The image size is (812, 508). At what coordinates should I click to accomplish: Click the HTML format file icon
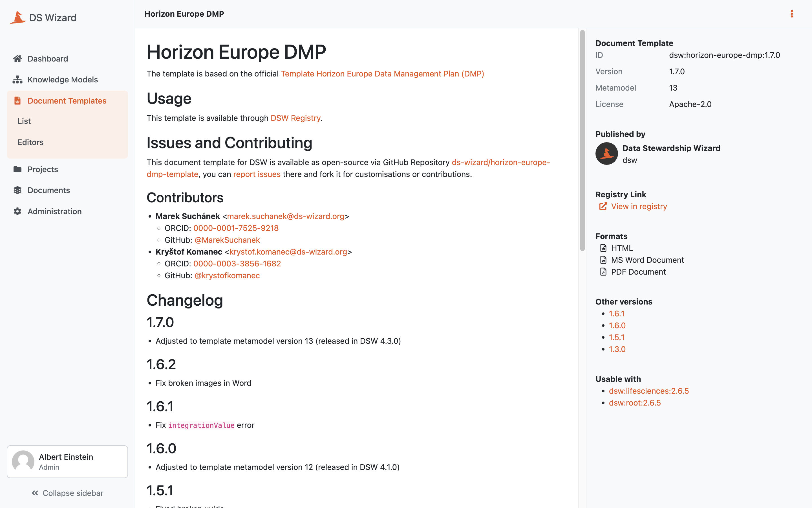click(603, 248)
